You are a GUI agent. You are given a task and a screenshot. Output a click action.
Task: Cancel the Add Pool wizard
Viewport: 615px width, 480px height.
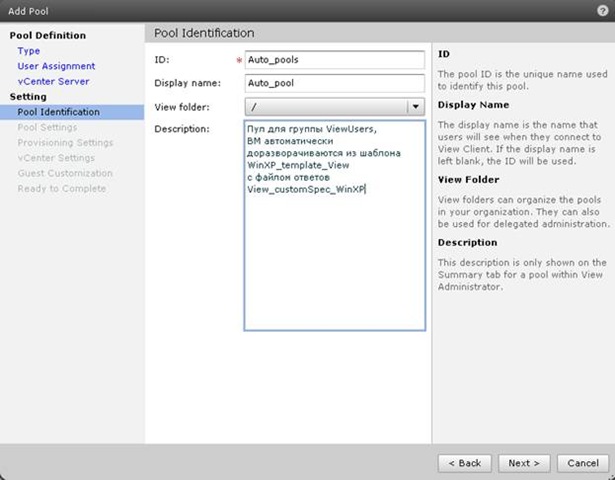(583, 463)
